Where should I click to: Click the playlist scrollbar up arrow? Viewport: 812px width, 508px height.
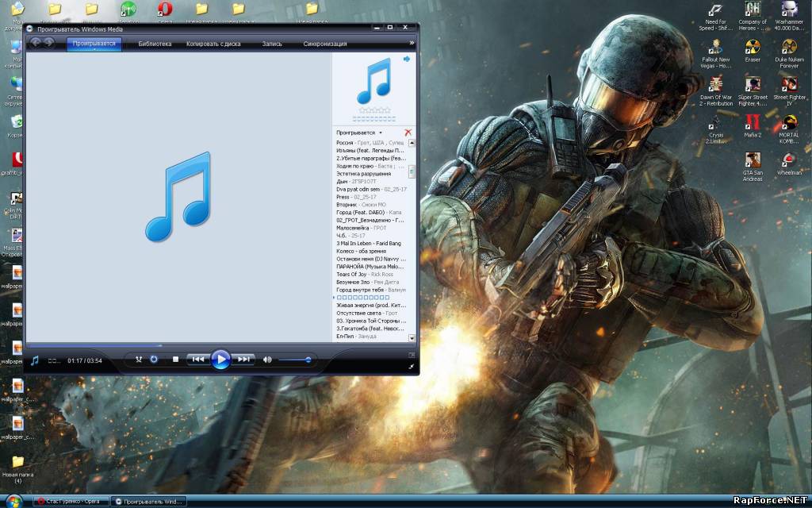(x=412, y=143)
